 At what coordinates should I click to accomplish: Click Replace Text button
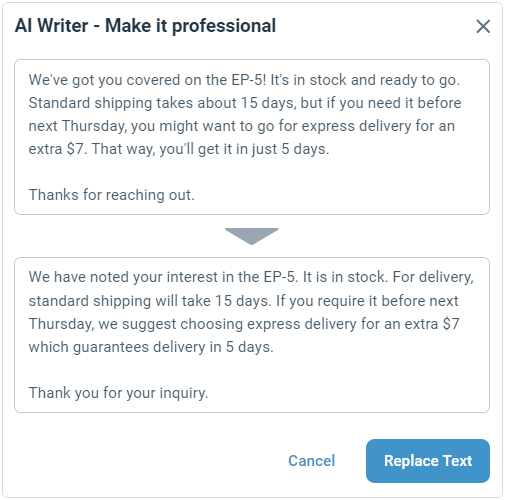428,461
